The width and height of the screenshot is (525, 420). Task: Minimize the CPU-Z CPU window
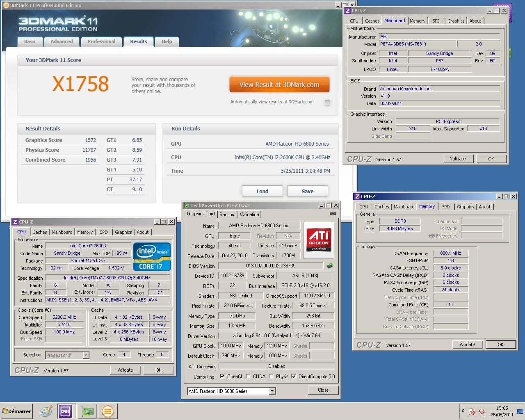point(156,222)
